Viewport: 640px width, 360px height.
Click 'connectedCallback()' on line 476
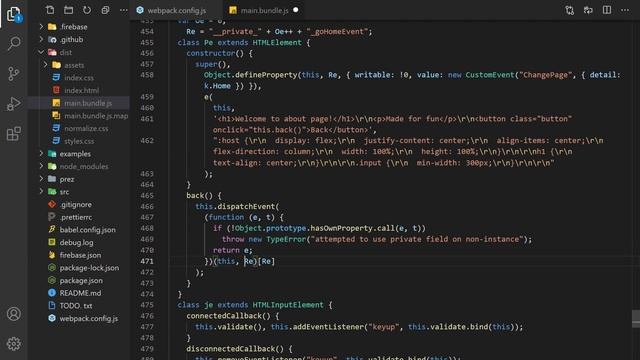pyautogui.click(x=228, y=316)
